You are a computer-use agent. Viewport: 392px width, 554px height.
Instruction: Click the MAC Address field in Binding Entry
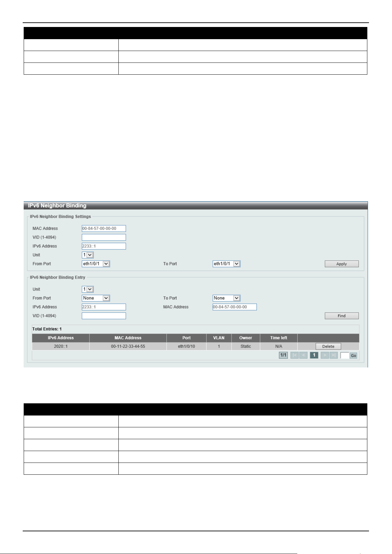click(235, 307)
